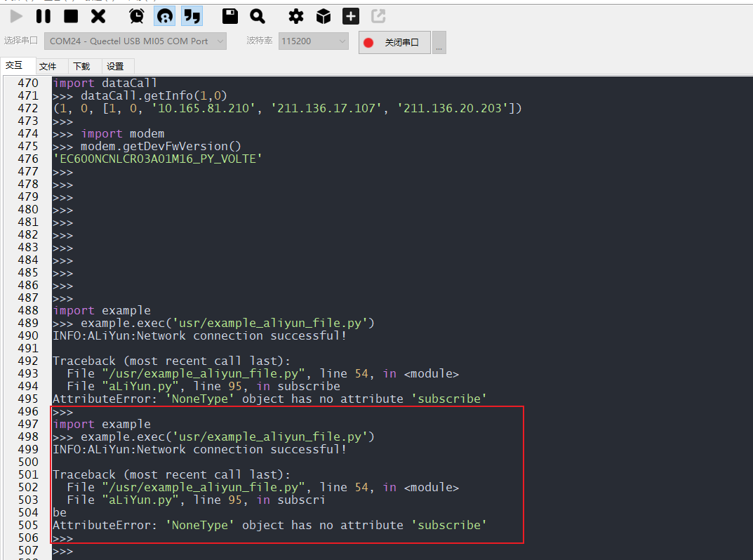The height and width of the screenshot is (560, 753).
Task: Click the small ellipsis button beside 关闭串口
Action: [x=439, y=42]
